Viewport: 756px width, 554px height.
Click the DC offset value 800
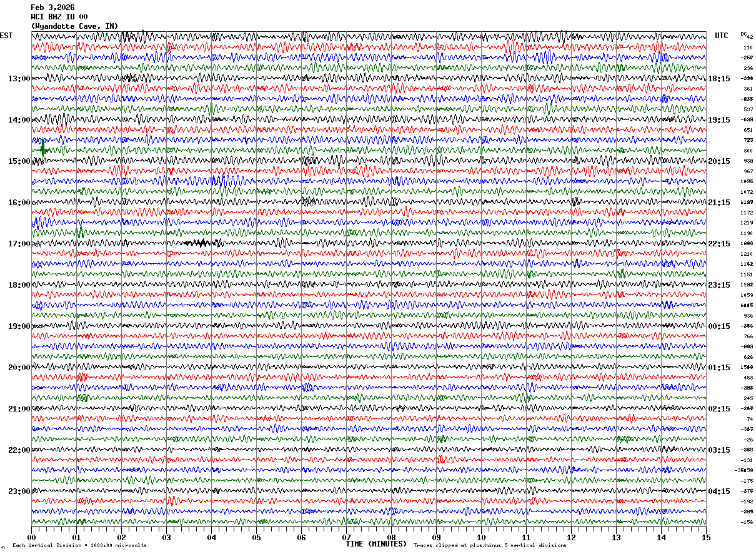coord(748,151)
